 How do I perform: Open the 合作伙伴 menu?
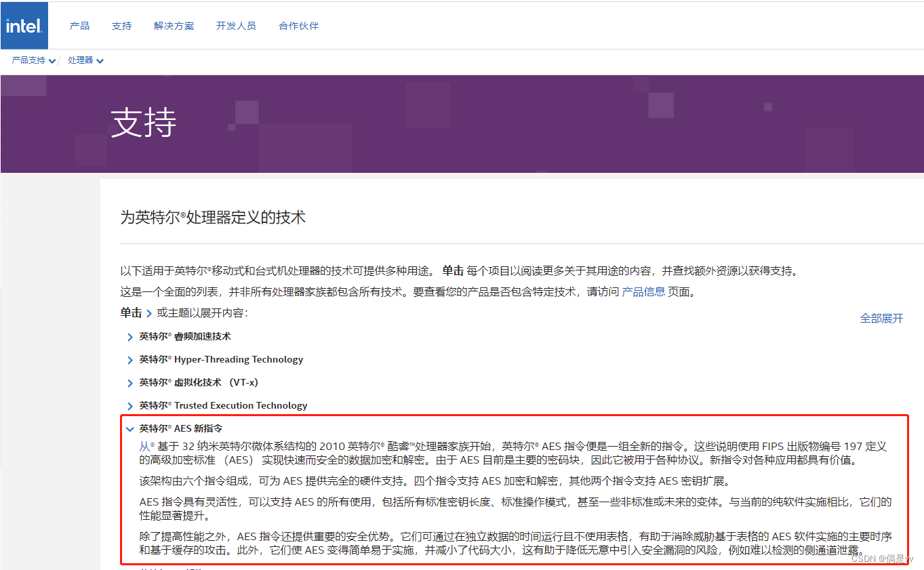298,26
